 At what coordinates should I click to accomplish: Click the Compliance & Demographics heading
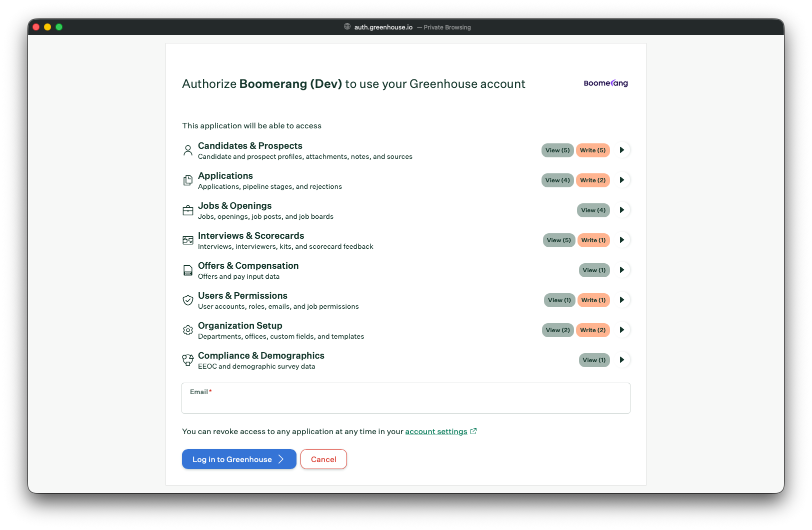[261, 356]
